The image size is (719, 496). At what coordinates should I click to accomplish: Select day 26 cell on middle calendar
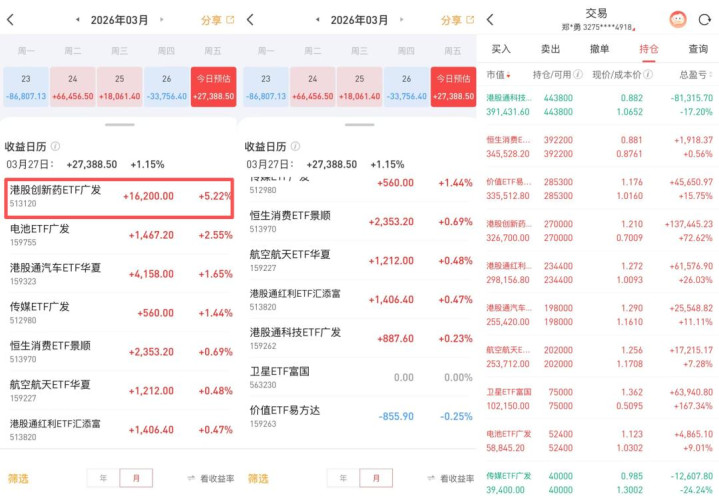tap(406, 87)
